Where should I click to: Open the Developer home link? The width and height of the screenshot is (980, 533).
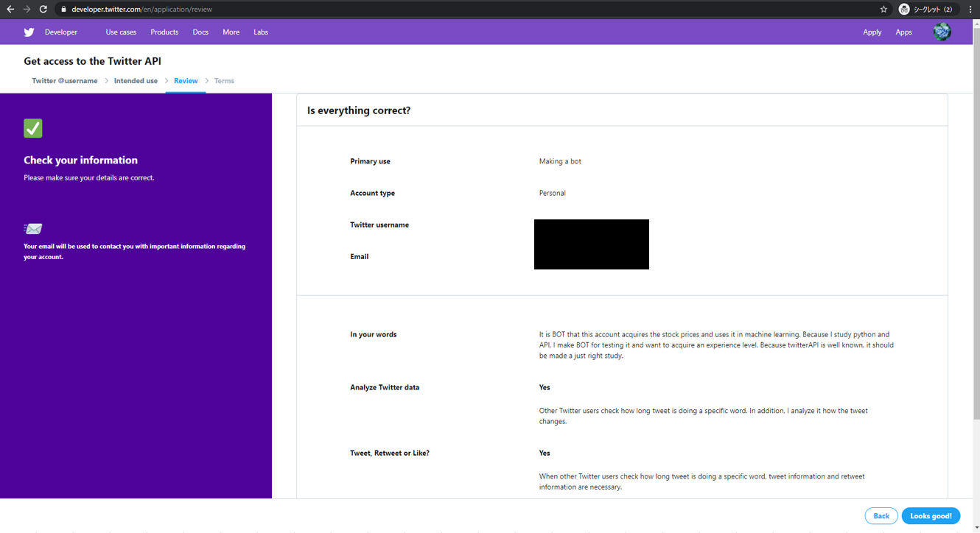[x=61, y=32]
